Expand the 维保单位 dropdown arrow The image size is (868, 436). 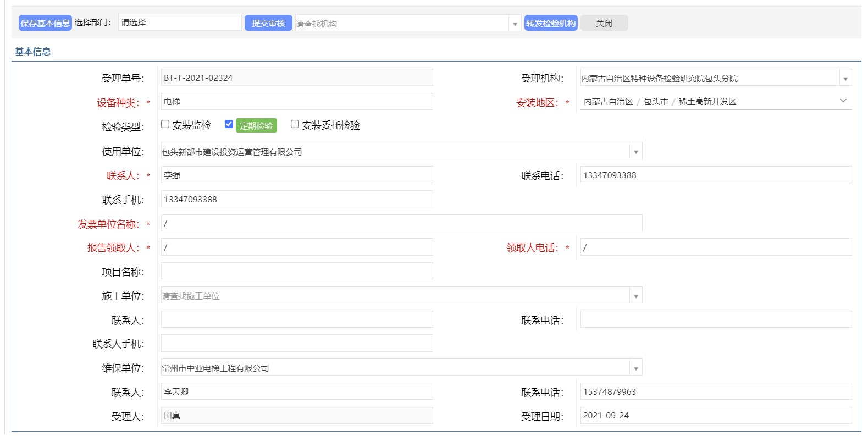tap(636, 368)
